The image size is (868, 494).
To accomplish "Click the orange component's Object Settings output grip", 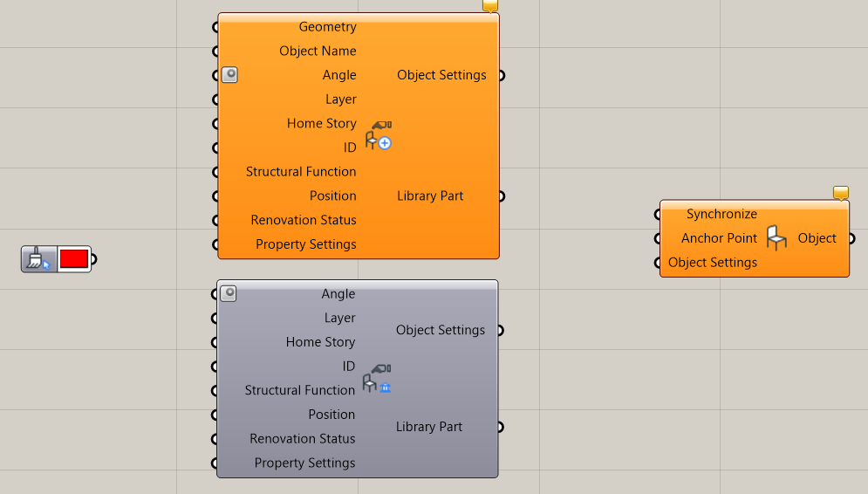I will click(502, 75).
